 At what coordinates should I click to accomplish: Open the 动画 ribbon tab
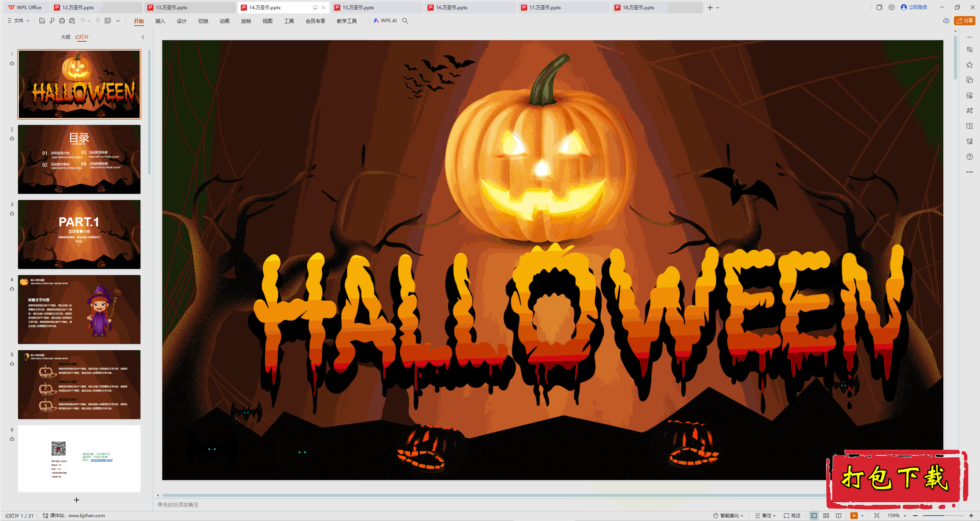tap(224, 21)
